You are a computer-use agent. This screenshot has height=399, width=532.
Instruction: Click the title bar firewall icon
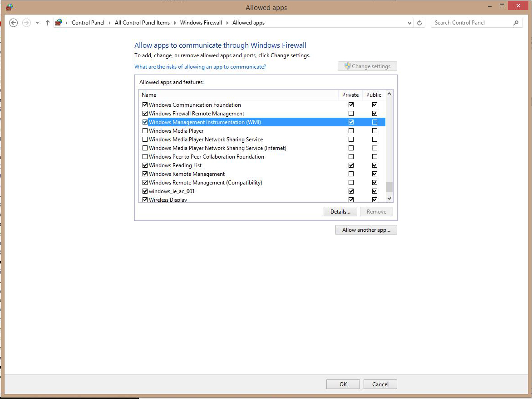9,7
